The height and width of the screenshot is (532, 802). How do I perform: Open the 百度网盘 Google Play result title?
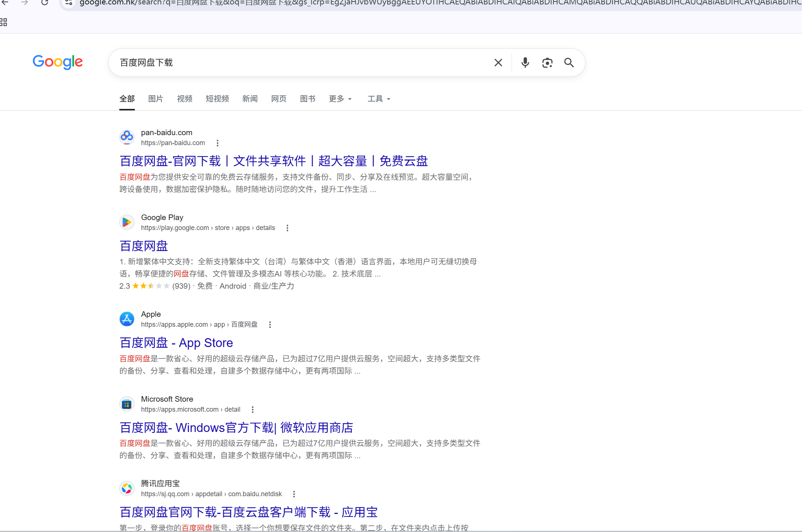click(144, 246)
